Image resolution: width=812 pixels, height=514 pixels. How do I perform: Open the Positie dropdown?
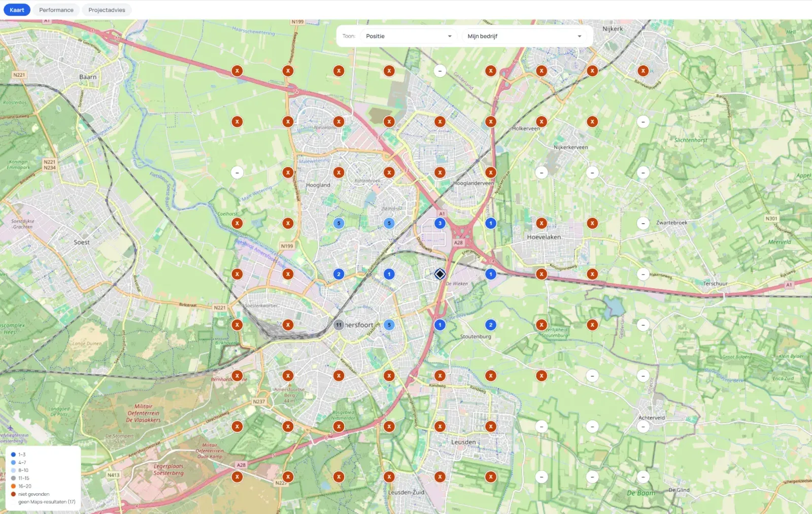(x=409, y=36)
